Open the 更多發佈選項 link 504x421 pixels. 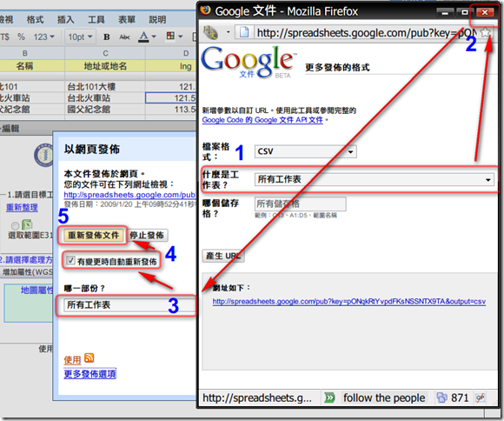[90, 374]
